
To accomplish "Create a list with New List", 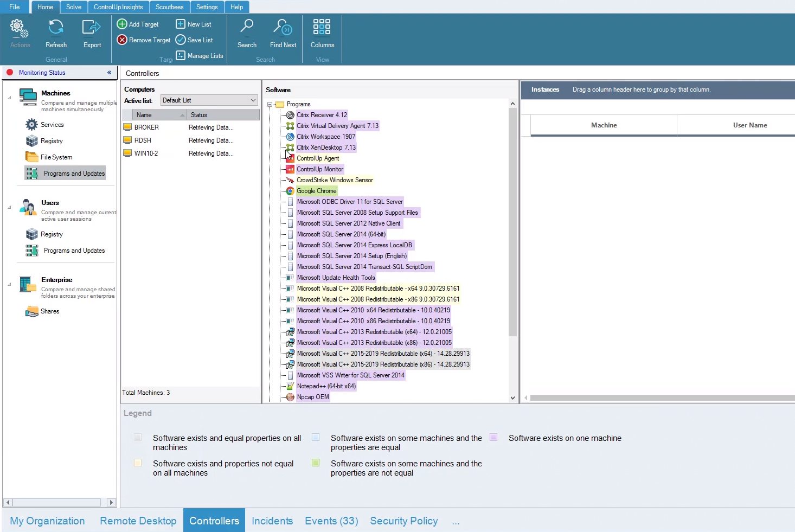I will click(194, 24).
